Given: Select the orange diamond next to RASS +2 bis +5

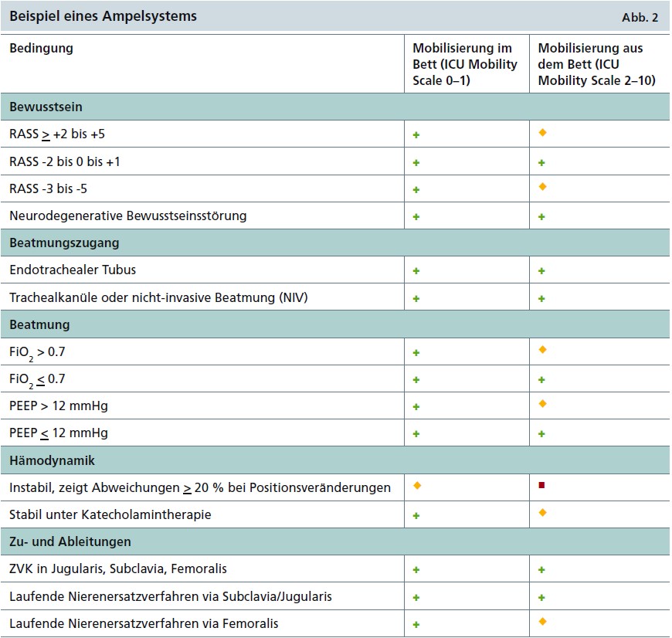Looking at the screenshot, I should [x=541, y=132].
